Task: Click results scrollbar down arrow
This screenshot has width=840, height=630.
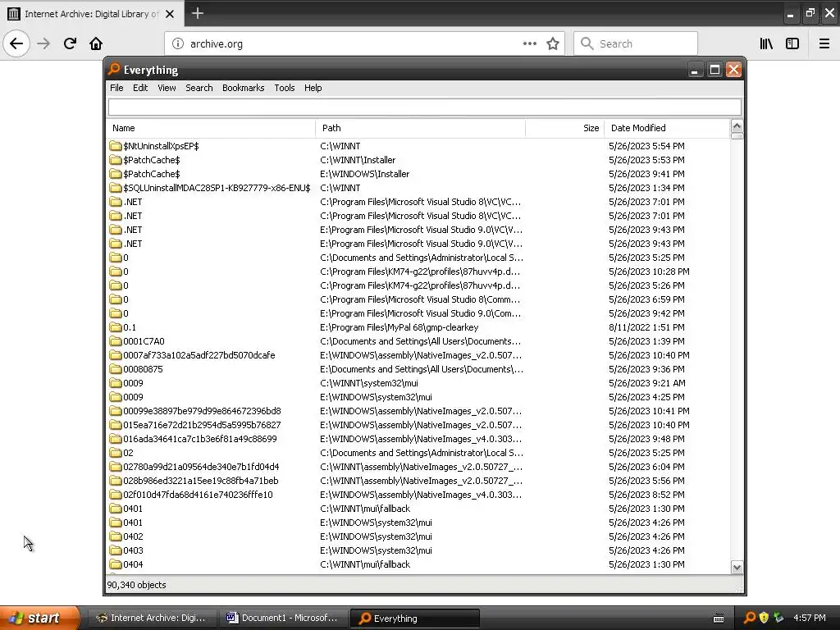Action: click(x=737, y=568)
